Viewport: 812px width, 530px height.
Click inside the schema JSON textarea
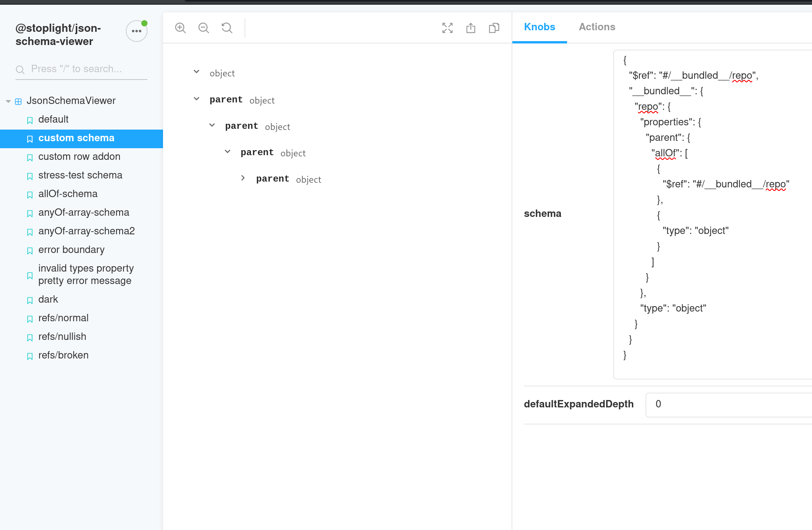tap(713, 214)
